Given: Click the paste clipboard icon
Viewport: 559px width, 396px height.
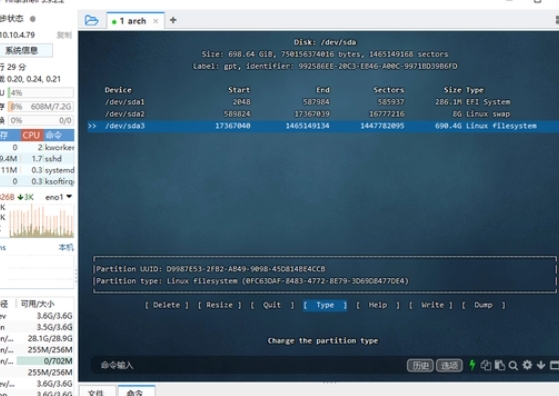Looking at the screenshot, I should (499, 365).
